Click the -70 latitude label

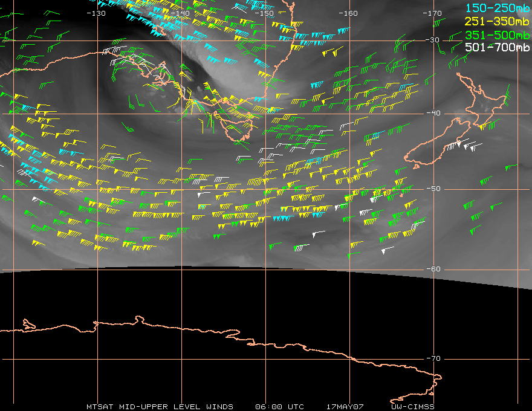[x=433, y=359]
